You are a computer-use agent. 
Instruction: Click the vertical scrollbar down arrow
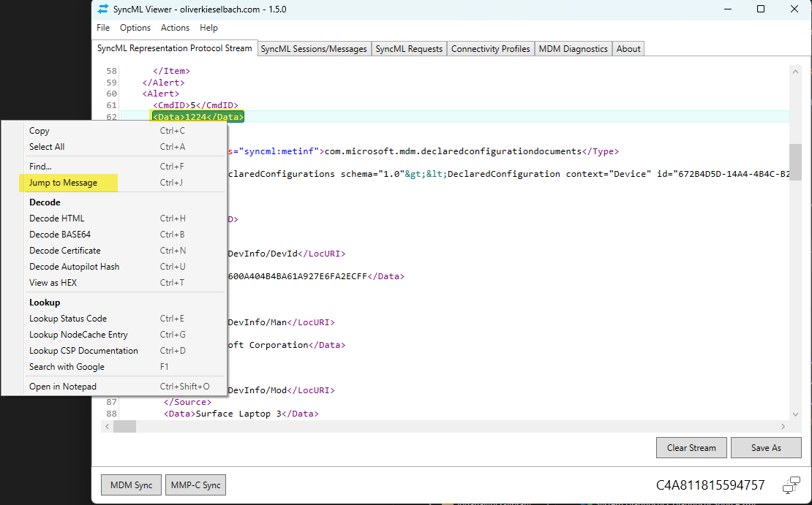click(x=795, y=414)
